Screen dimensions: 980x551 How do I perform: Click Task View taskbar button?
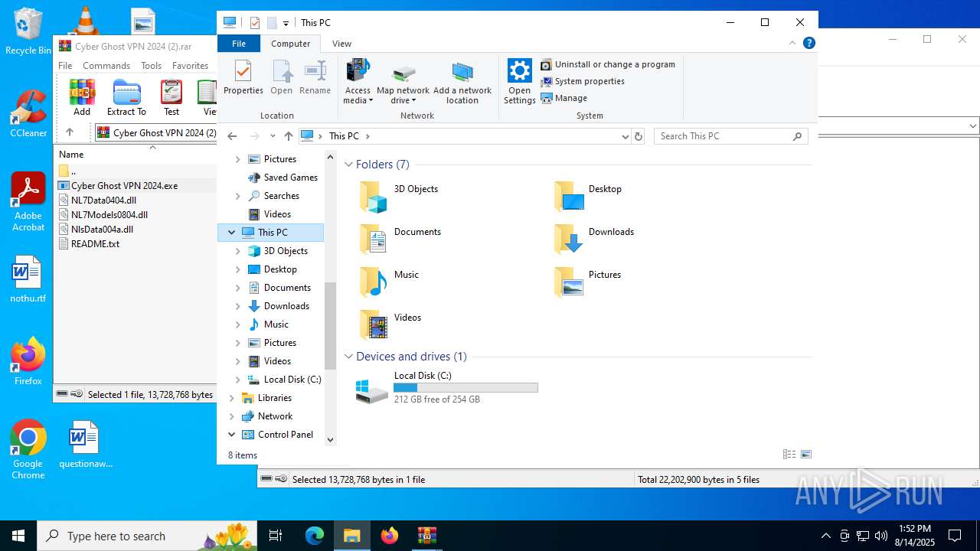click(x=276, y=536)
